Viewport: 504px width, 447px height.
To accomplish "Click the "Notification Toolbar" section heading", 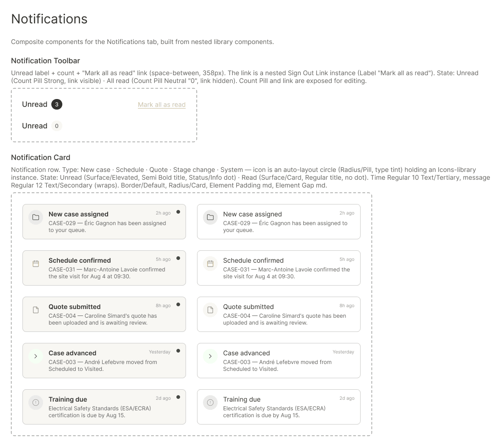I will 45,61.
